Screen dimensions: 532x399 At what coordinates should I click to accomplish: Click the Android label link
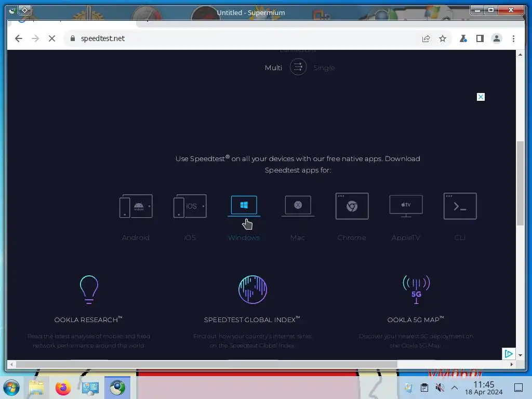coord(136,237)
